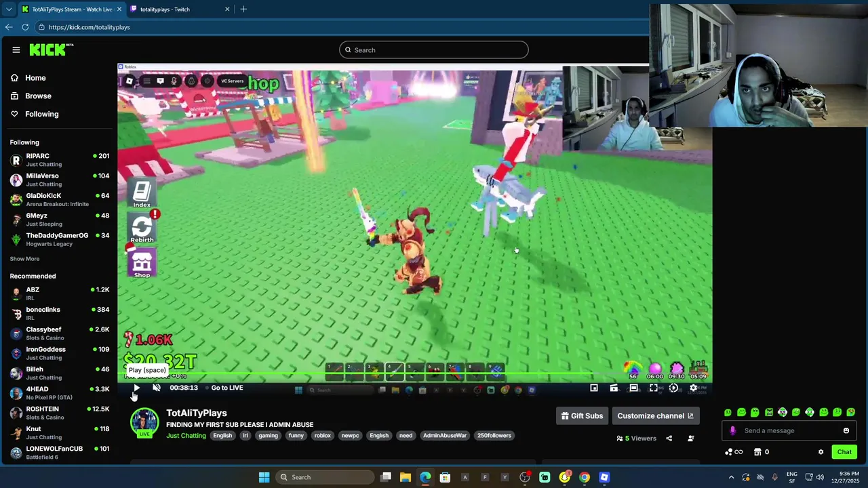Click the user icon beside the share icon
868x488 pixels.
point(691,439)
